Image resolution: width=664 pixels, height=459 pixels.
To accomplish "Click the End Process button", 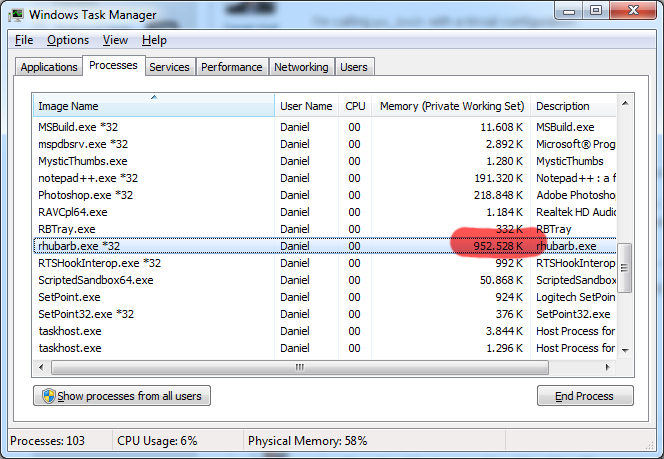I will (x=585, y=396).
